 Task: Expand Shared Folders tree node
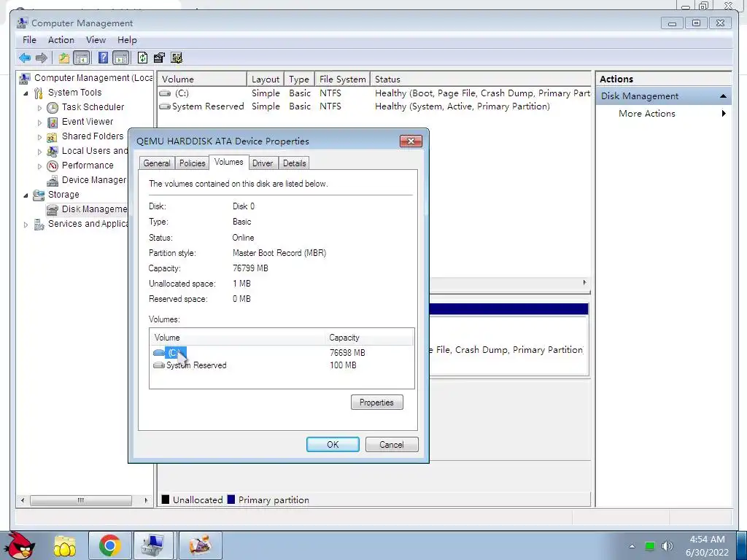click(39, 137)
